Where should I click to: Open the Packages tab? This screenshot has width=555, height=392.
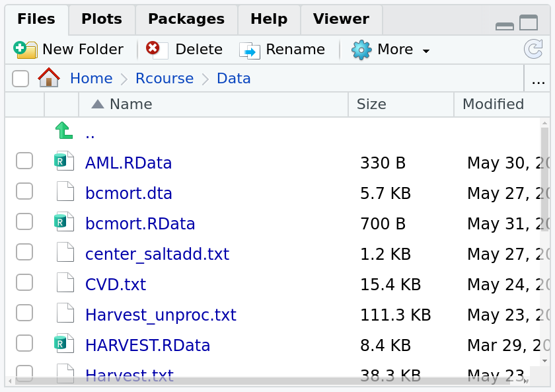186,19
